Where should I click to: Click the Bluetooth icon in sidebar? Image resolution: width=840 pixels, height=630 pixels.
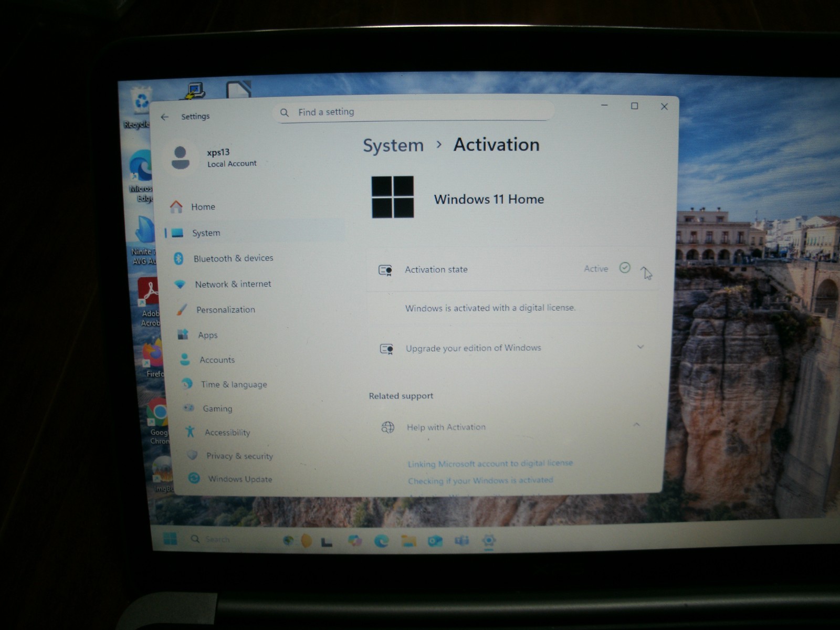178,258
